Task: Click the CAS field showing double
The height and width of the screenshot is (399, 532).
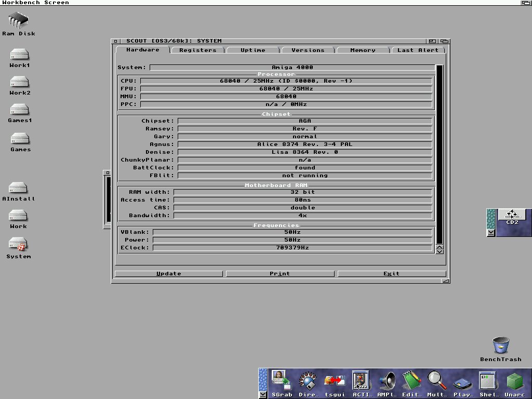Action: [x=303, y=208]
